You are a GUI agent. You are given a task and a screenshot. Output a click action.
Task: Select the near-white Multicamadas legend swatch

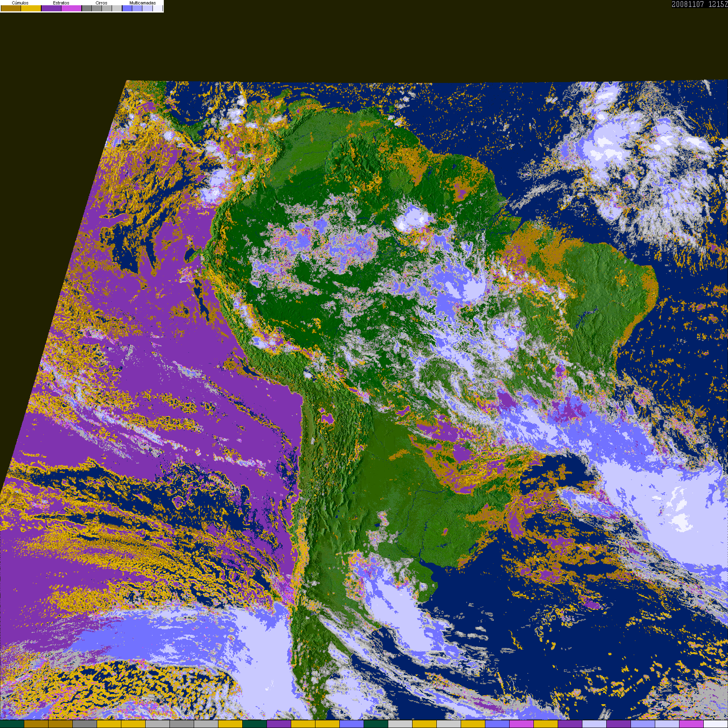point(158,8)
